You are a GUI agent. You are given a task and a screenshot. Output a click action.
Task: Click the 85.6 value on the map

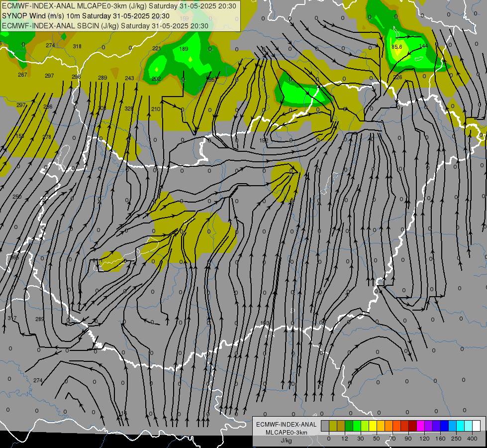tap(397, 47)
